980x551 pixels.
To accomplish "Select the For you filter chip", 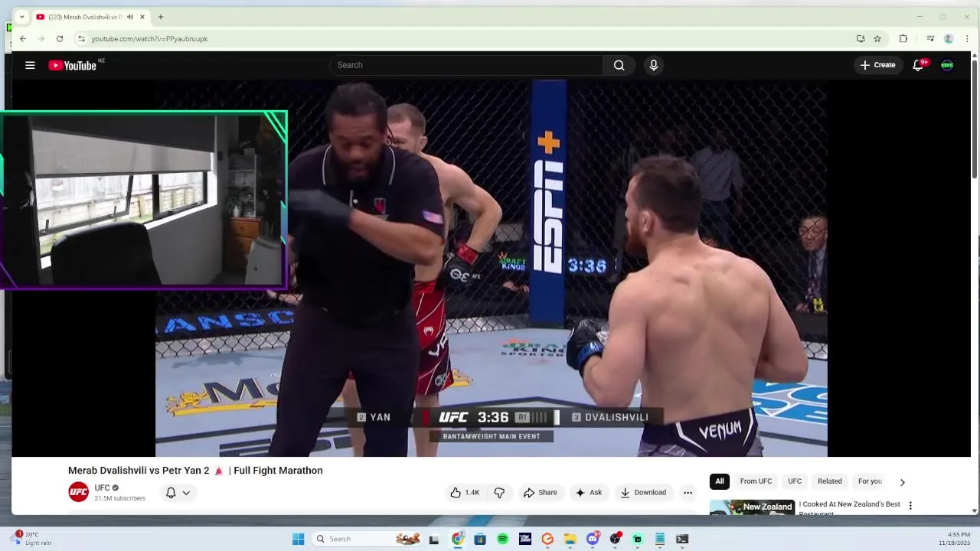I will click(870, 481).
